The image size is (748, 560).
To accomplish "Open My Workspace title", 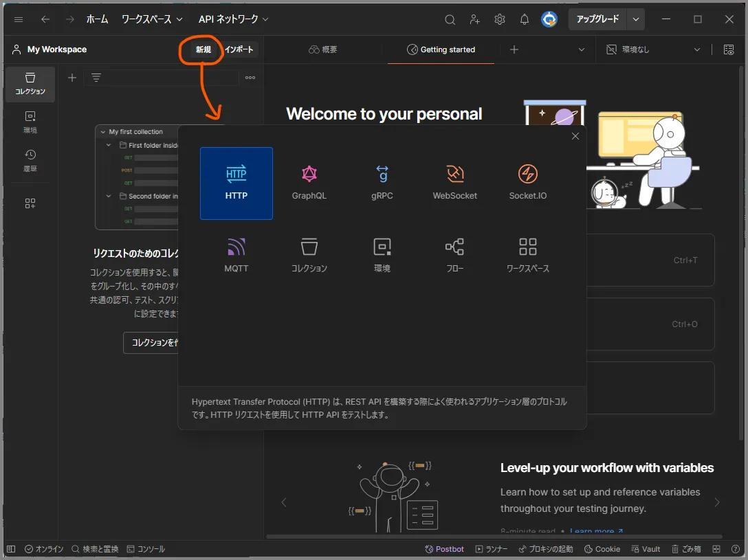I will point(57,49).
